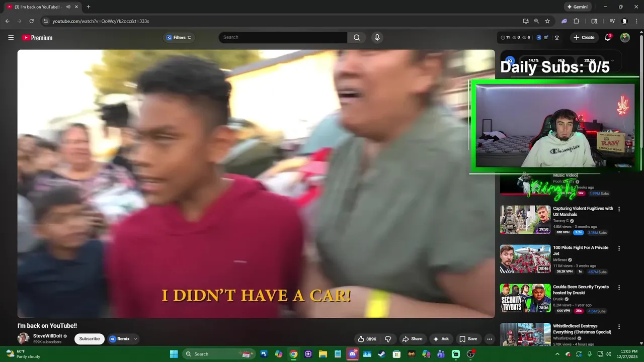Open Steam from the taskbar
The image size is (644, 362).
pyautogui.click(x=381, y=354)
